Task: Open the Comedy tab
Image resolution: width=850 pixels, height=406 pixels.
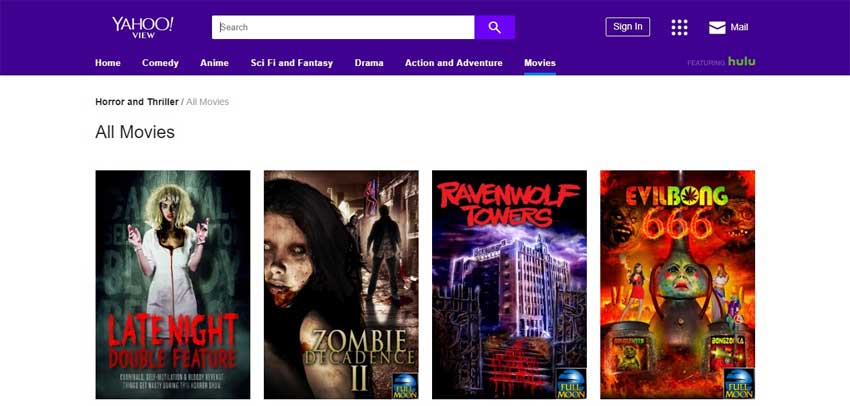Action: pos(160,63)
